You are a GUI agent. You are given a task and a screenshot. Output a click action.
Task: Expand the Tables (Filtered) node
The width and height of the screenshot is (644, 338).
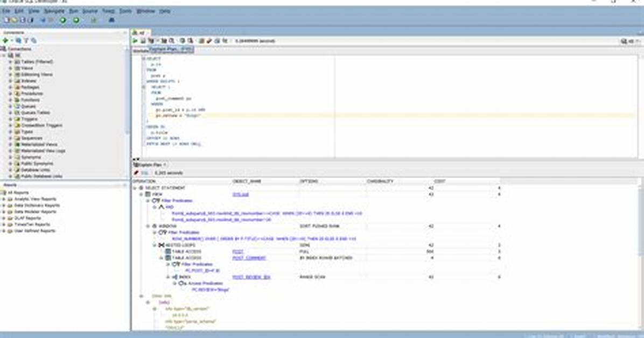[x=11, y=62]
